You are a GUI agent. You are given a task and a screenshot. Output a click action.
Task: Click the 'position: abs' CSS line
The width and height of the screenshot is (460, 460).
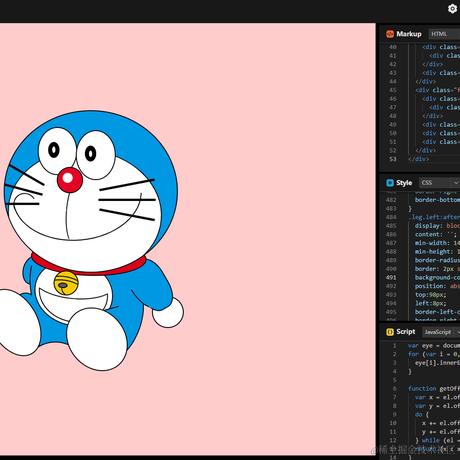coord(437,286)
